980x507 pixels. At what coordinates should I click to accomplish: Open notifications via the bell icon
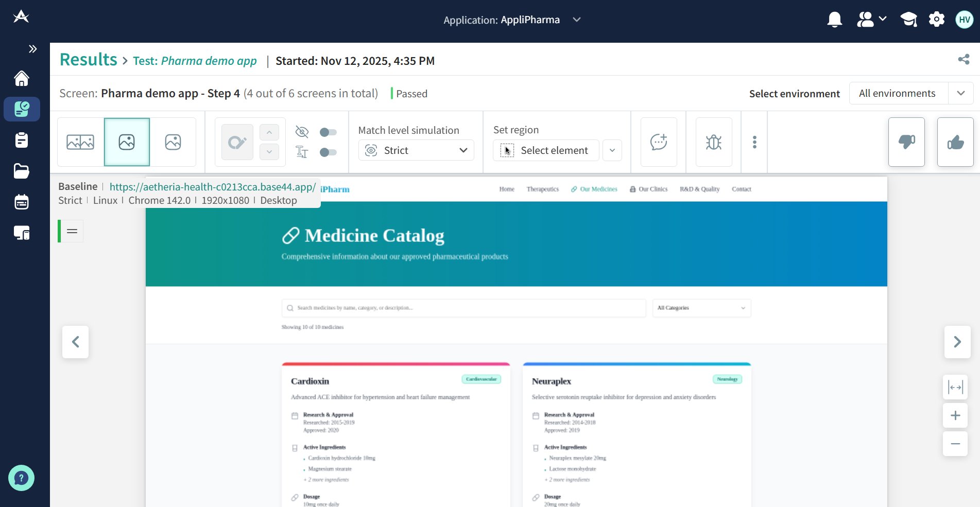tap(835, 19)
